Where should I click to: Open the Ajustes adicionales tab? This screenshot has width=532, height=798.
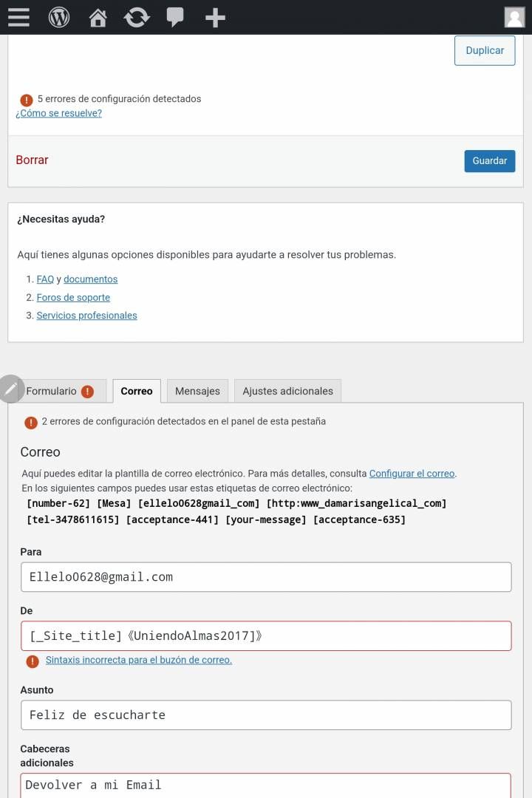[x=287, y=391]
